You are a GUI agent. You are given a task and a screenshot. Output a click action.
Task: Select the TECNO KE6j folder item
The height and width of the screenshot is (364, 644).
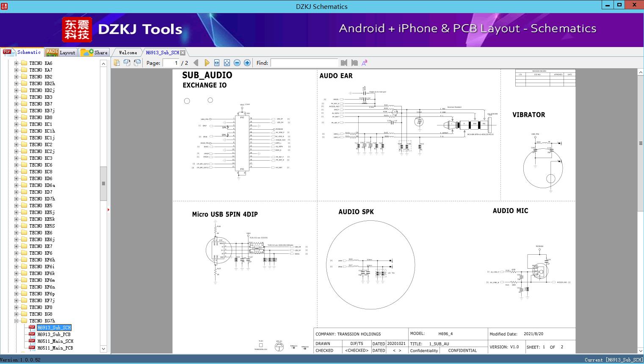coord(42,239)
